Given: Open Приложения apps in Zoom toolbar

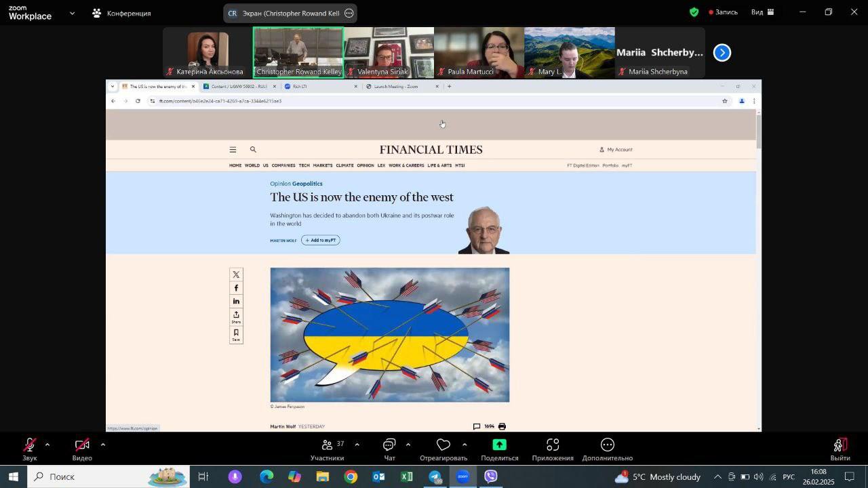Looking at the screenshot, I should 553,449.
